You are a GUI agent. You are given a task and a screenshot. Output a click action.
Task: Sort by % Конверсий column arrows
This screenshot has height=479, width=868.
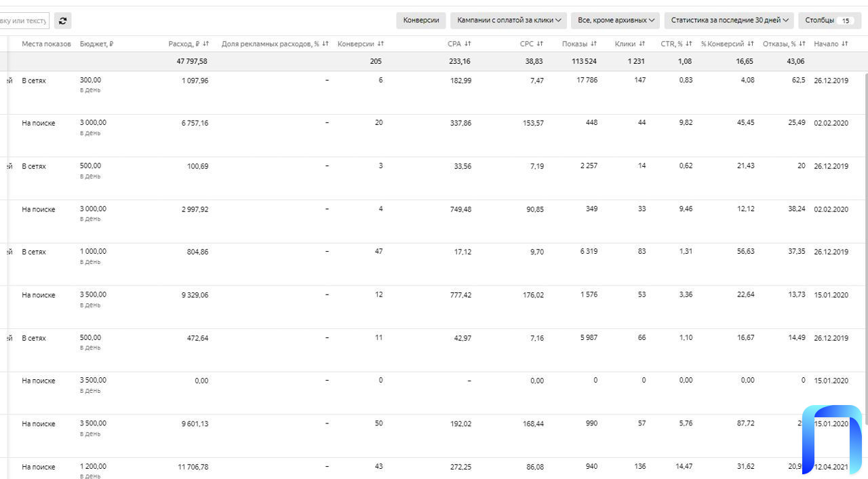751,44
